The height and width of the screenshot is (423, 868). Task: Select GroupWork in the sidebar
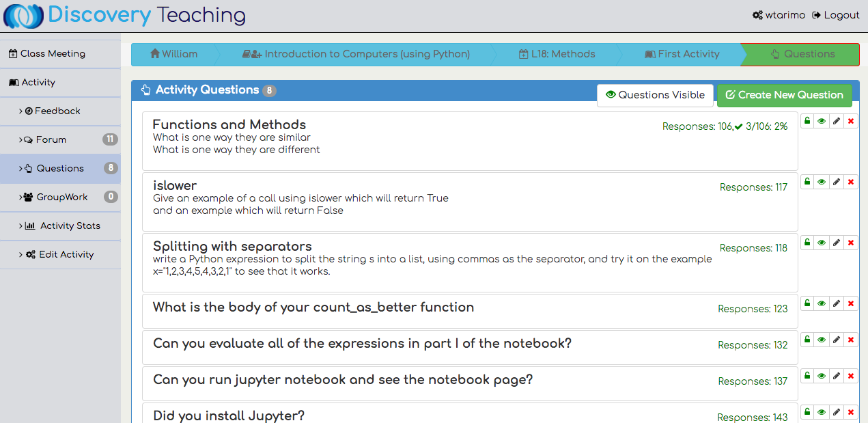point(62,197)
